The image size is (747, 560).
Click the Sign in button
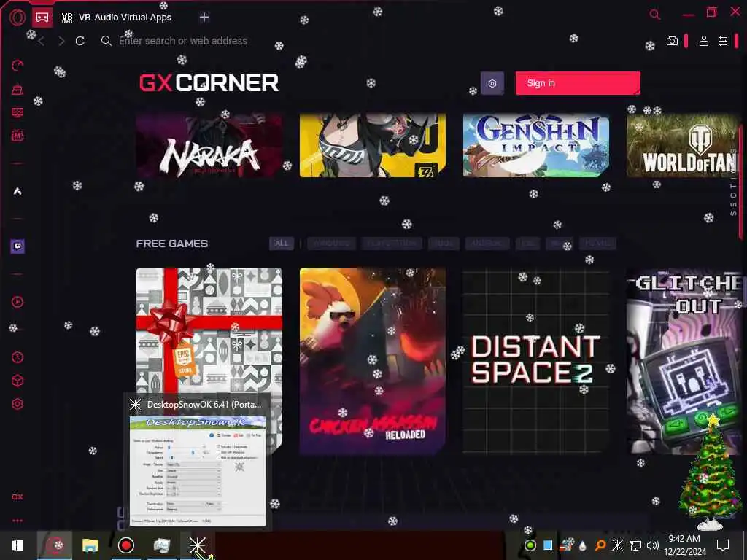(578, 83)
